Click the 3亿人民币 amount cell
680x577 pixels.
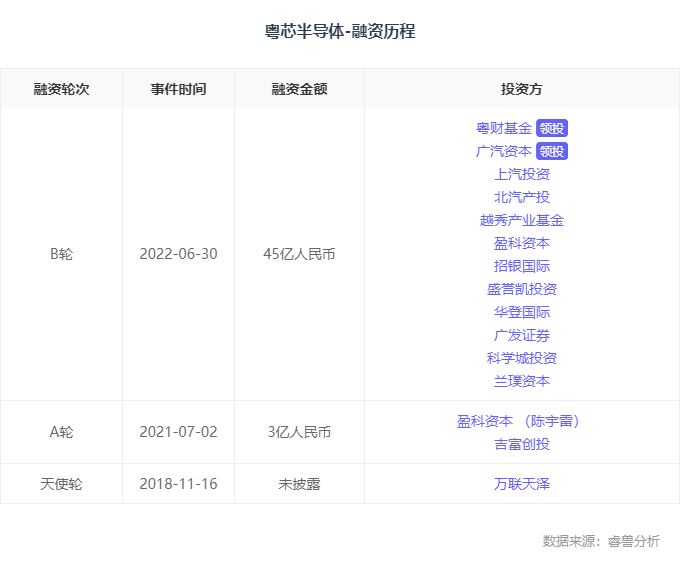coord(300,432)
